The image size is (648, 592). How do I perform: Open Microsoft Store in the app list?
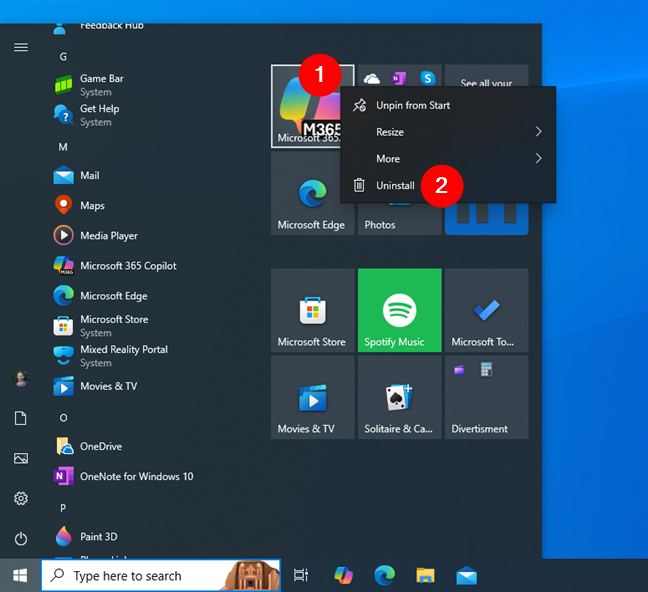tap(114, 326)
